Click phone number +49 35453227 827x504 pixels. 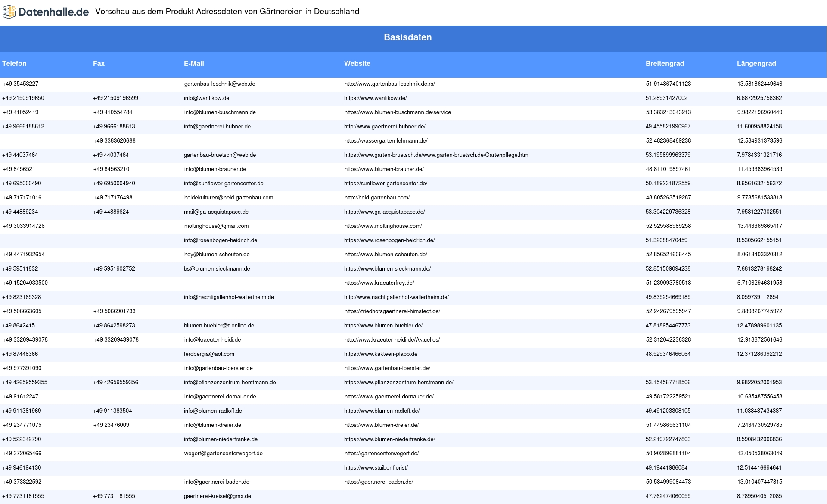[x=20, y=84]
